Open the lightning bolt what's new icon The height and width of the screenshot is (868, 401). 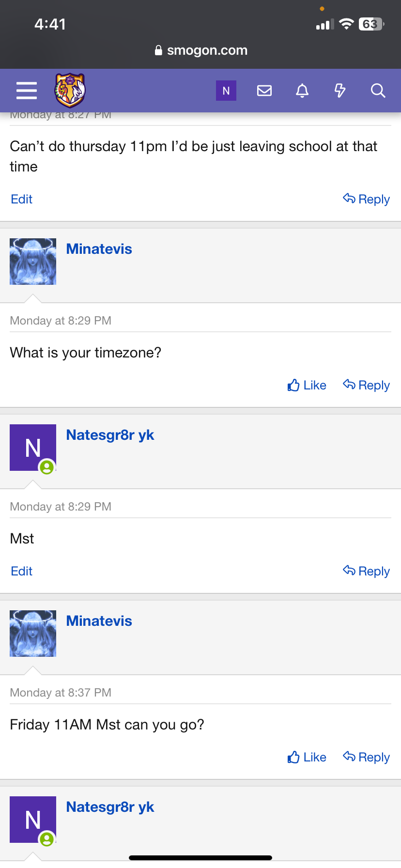point(340,91)
